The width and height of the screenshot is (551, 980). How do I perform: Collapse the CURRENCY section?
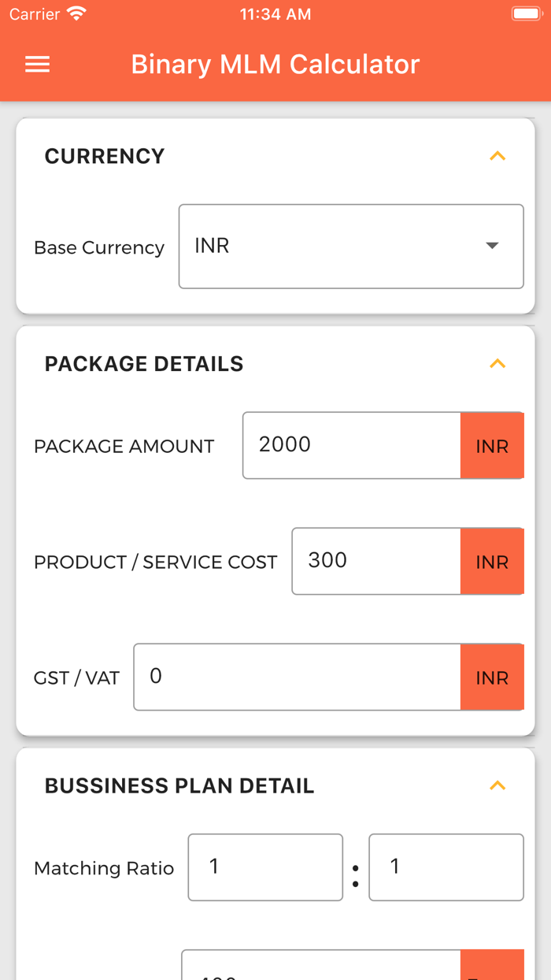tap(497, 156)
